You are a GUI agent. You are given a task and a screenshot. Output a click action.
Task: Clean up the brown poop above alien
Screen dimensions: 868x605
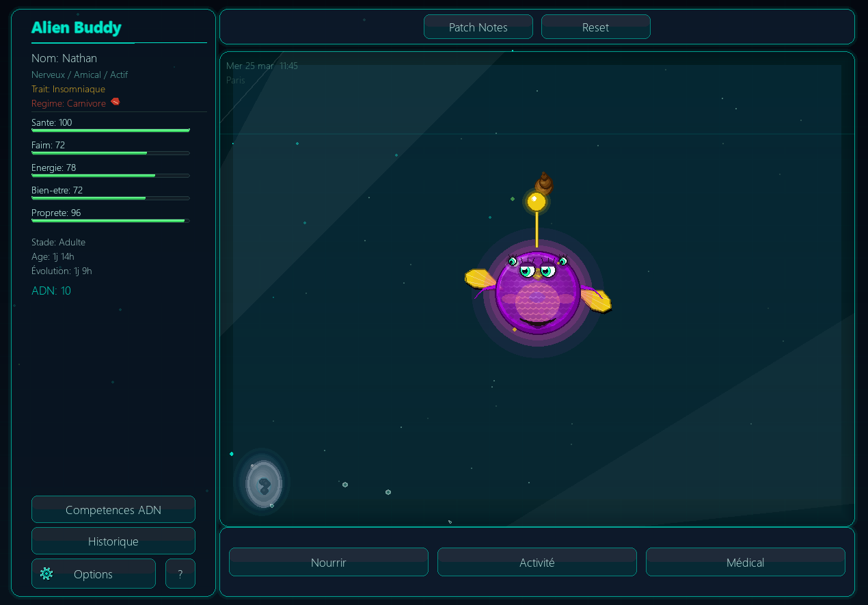[544, 183]
